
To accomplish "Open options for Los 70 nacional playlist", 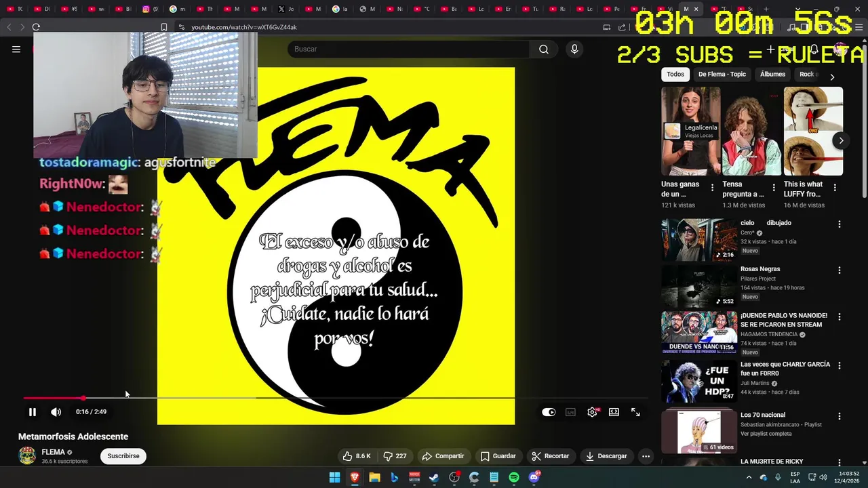I will point(840,416).
